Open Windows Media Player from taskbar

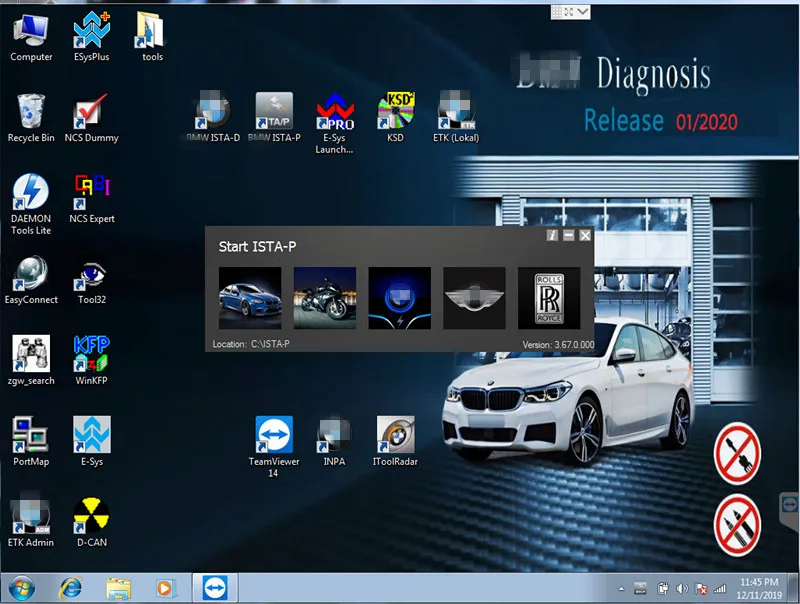165,588
